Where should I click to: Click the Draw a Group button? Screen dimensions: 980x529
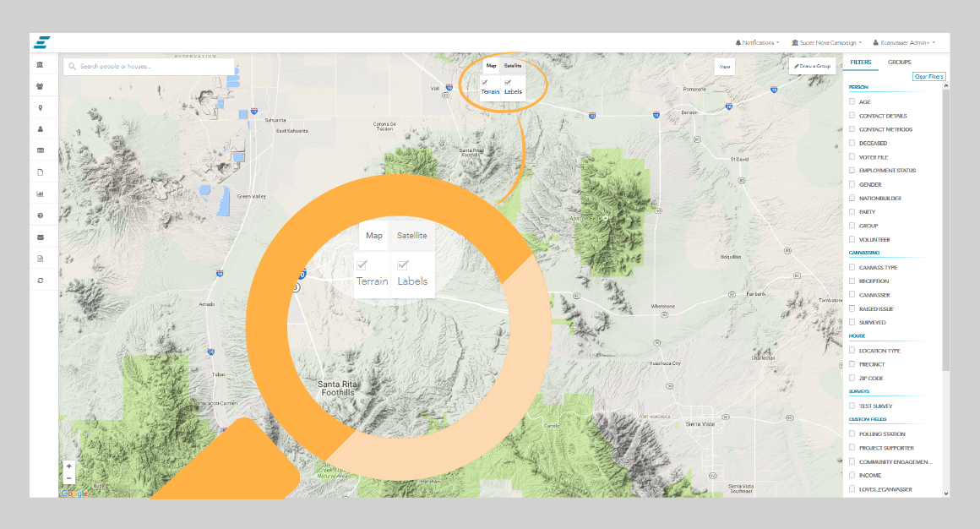click(813, 66)
